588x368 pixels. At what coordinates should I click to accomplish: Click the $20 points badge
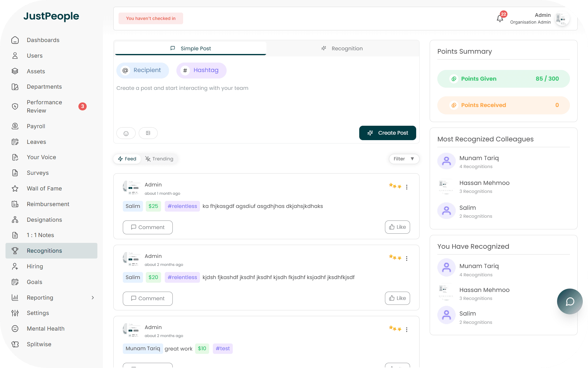[x=153, y=277]
